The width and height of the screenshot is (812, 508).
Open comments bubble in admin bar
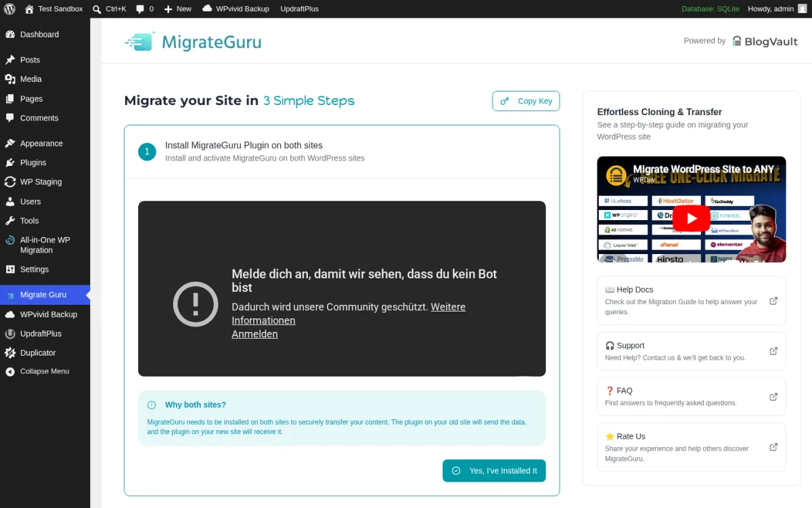click(x=140, y=9)
